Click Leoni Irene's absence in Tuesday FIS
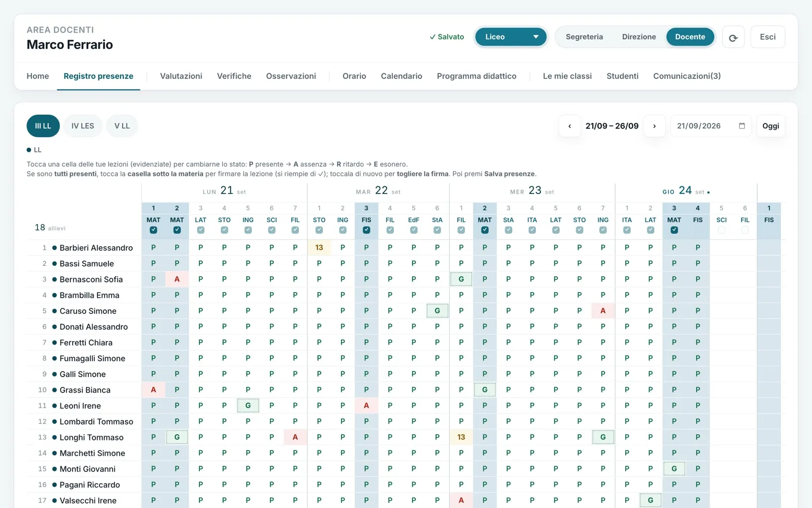812x508 pixels. click(x=366, y=405)
